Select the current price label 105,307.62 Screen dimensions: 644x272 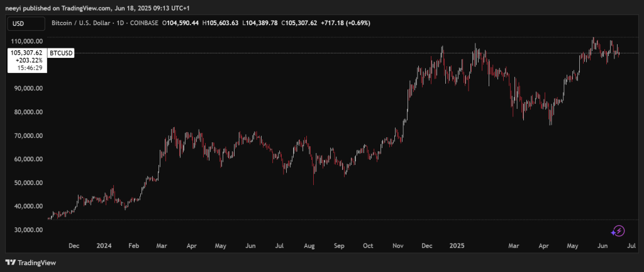(x=26, y=53)
